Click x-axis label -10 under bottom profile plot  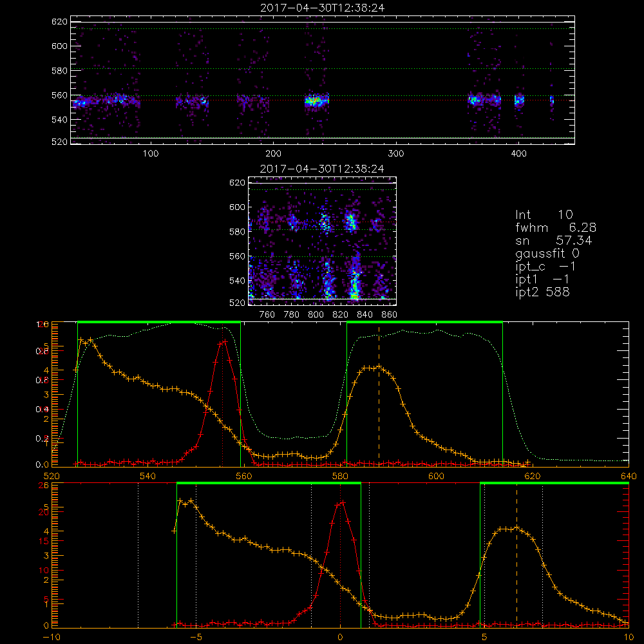pos(52,637)
